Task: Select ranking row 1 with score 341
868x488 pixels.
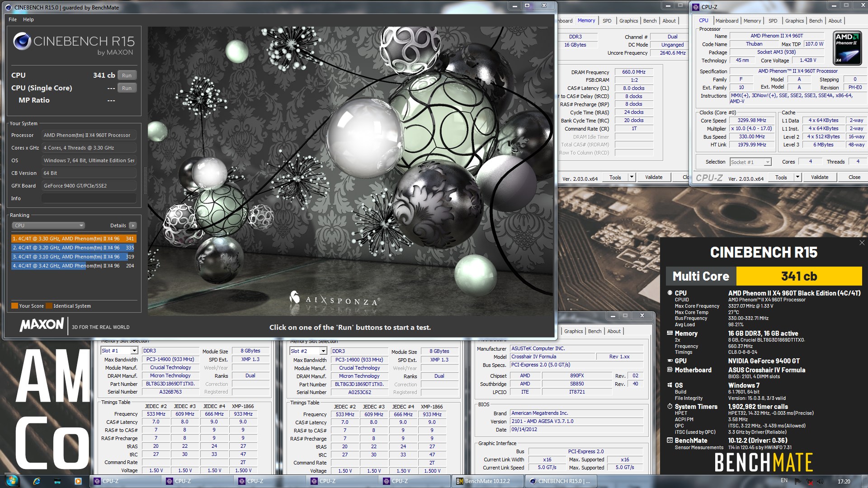Action: coord(74,239)
